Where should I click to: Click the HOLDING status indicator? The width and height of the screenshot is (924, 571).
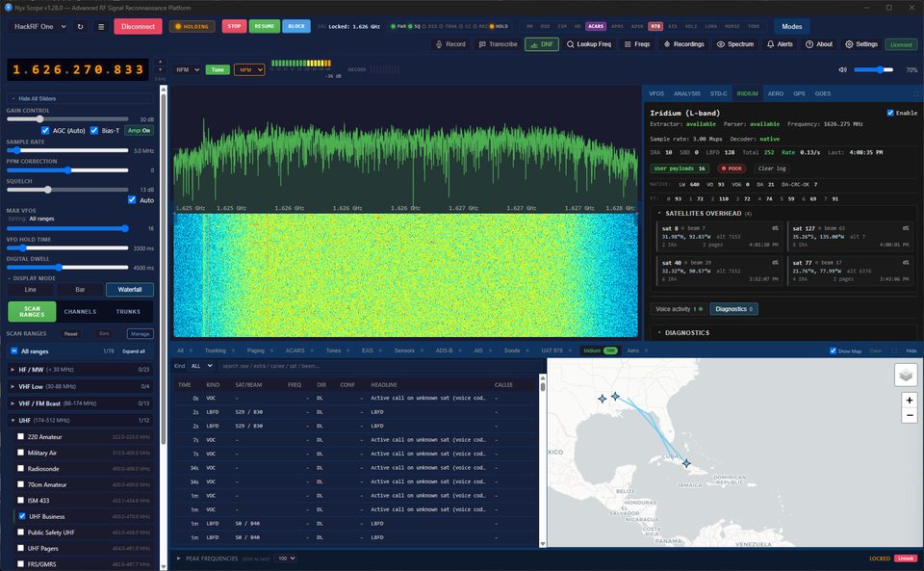point(192,27)
